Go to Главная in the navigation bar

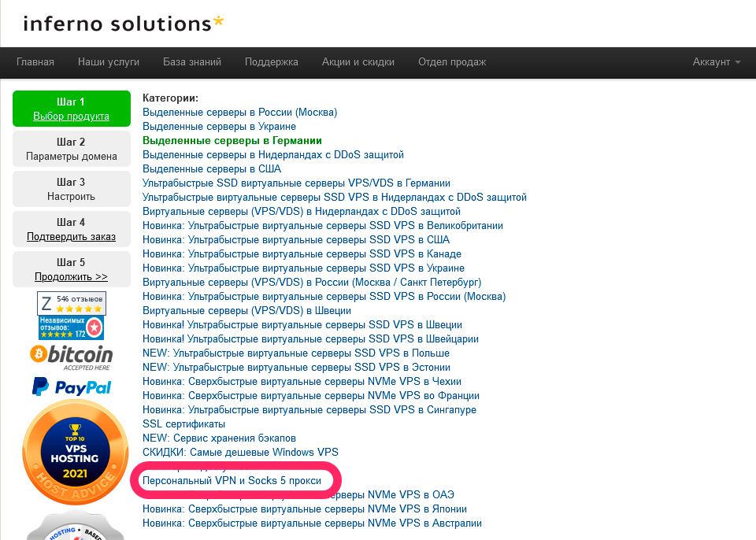(x=35, y=62)
